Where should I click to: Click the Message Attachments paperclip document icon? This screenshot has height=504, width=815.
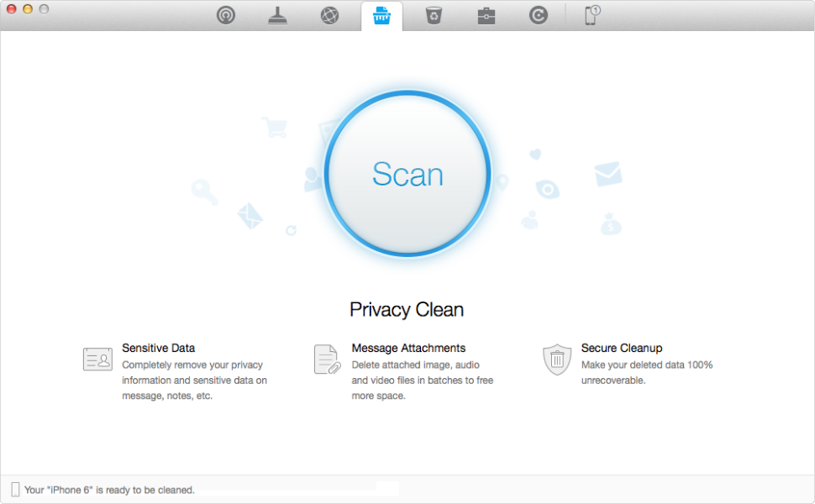327,359
